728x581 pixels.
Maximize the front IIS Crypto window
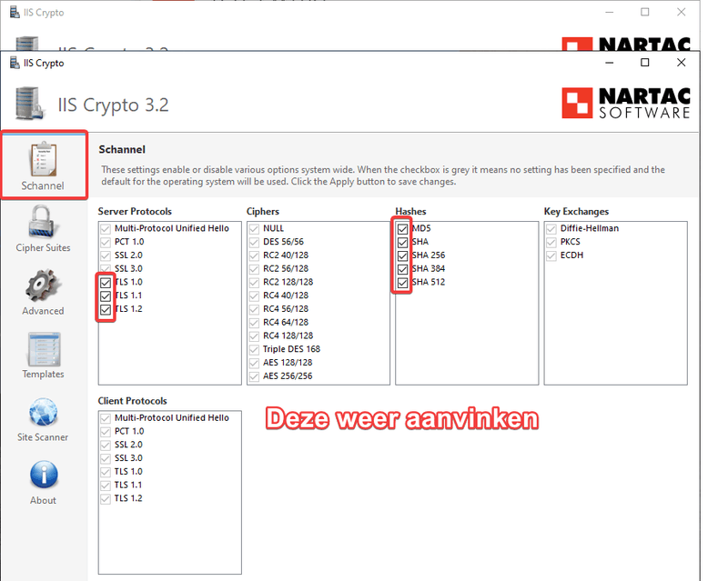tap(645, 63)
